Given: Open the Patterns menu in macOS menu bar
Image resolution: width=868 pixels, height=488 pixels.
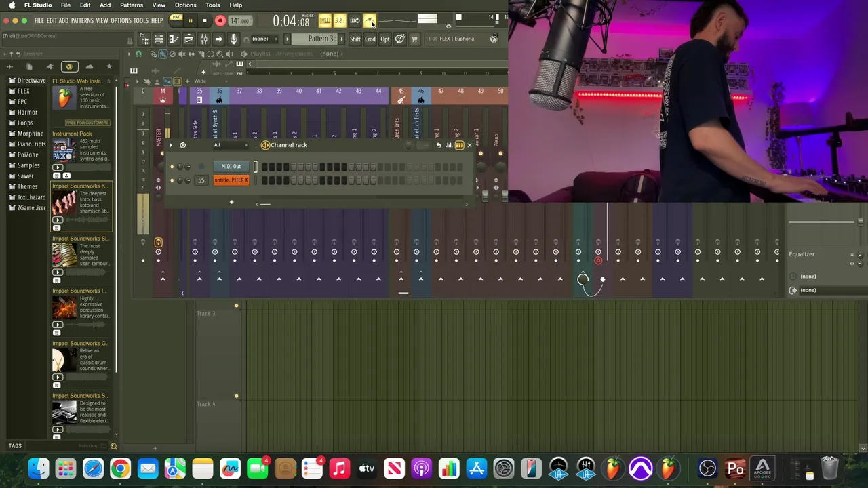Looking at the screenshot, I should 132,5.
